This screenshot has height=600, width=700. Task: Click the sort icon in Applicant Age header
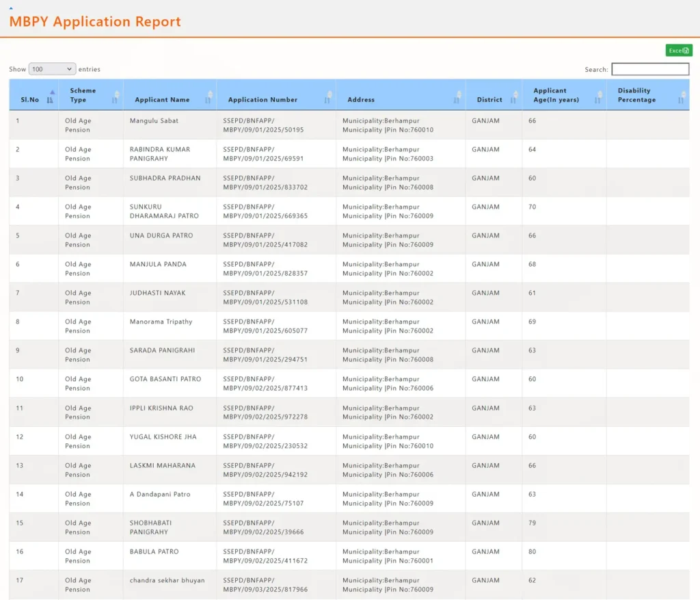[x=598, y=97]
